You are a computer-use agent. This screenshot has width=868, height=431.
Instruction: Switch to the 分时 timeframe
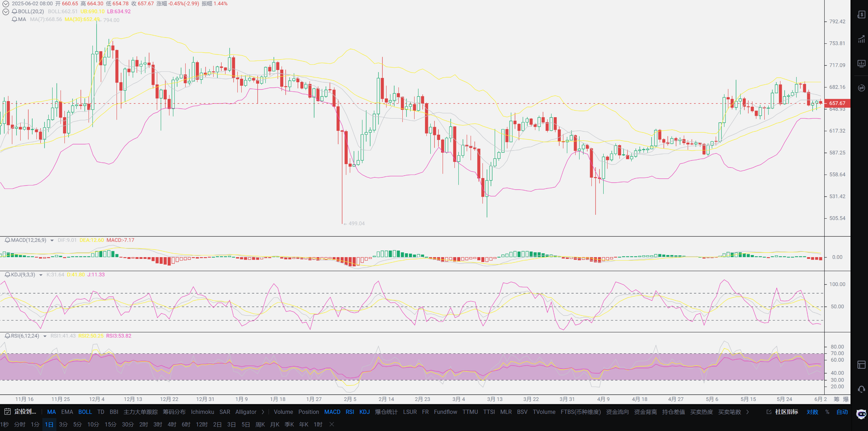pyautogui.click(x=20, y=424)
